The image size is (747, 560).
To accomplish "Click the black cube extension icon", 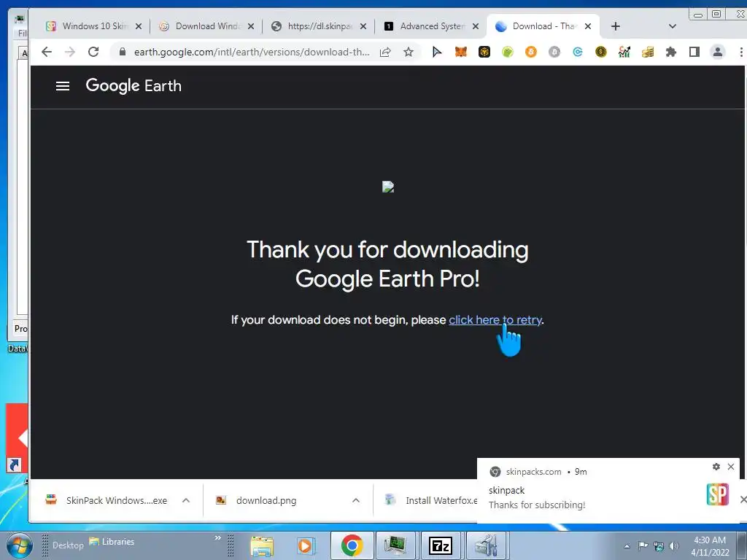I will [x=484, y=52].
